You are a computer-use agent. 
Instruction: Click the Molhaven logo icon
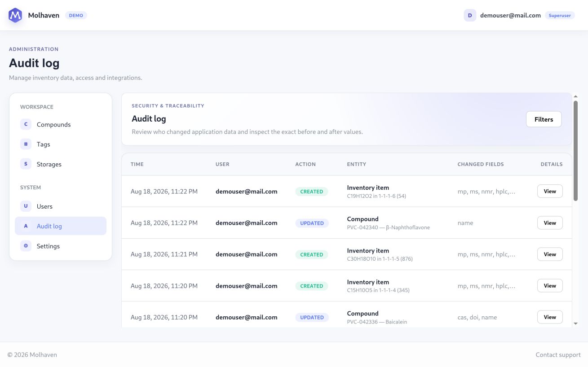[x=15, y=15]
